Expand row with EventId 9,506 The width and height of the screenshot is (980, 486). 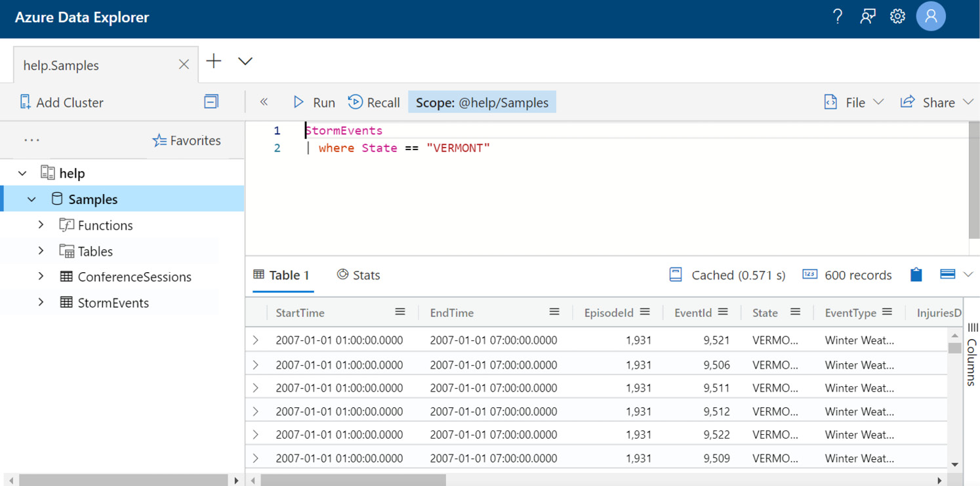256,365
